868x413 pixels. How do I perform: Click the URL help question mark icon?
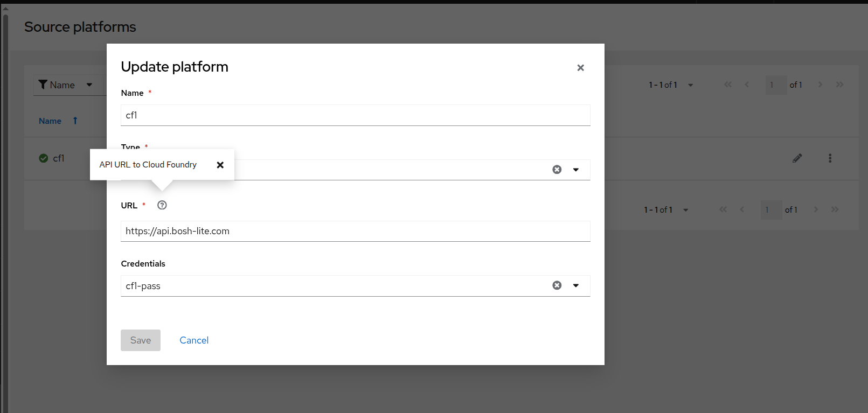pyautogui.click(x=162, y=205)
